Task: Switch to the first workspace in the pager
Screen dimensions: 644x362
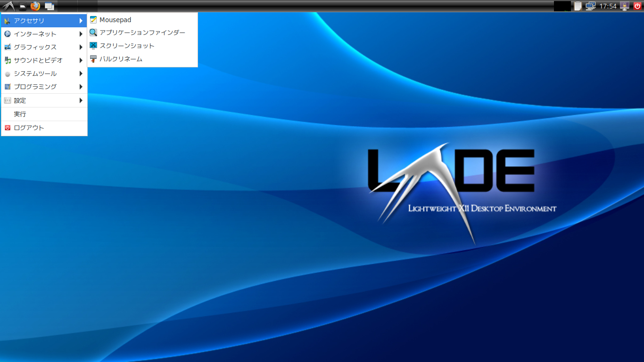Action: [68, 6]
